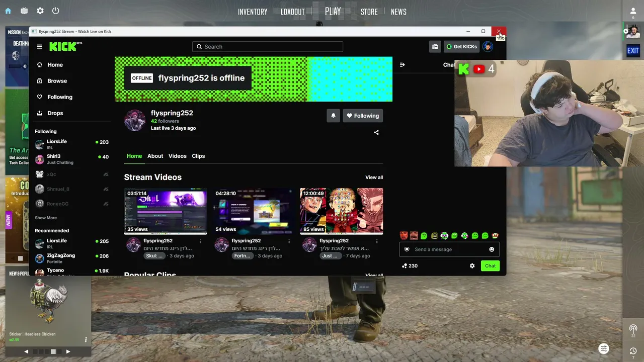This screenshot has height=362, width=644.
Task: Open info for Headless Chicken sticker
Action: 86,340
